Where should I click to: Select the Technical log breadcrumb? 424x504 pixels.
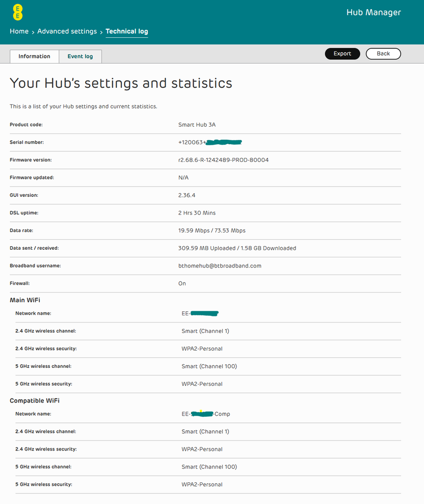tap(127, 31)
